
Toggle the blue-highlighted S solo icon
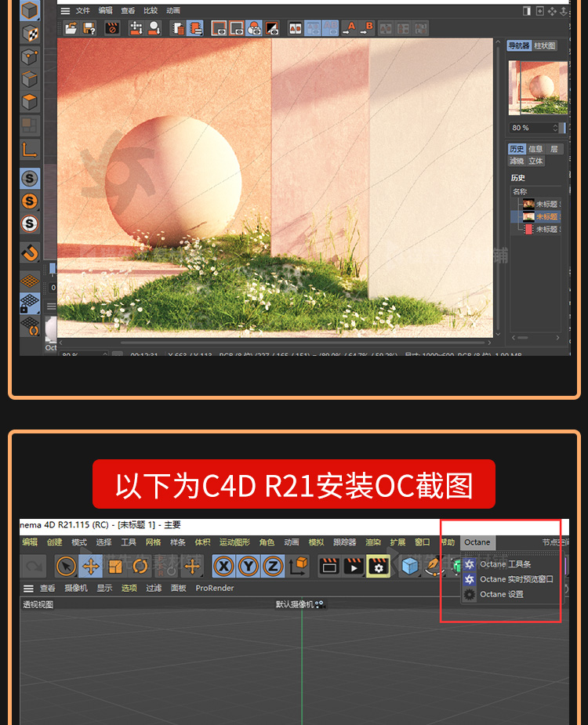30,179
